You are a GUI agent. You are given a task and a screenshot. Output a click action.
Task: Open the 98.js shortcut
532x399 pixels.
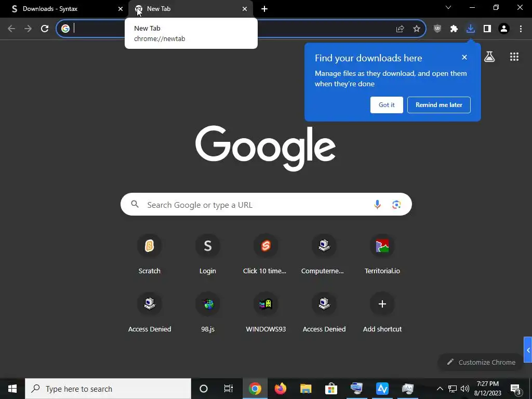pos(208,312)
